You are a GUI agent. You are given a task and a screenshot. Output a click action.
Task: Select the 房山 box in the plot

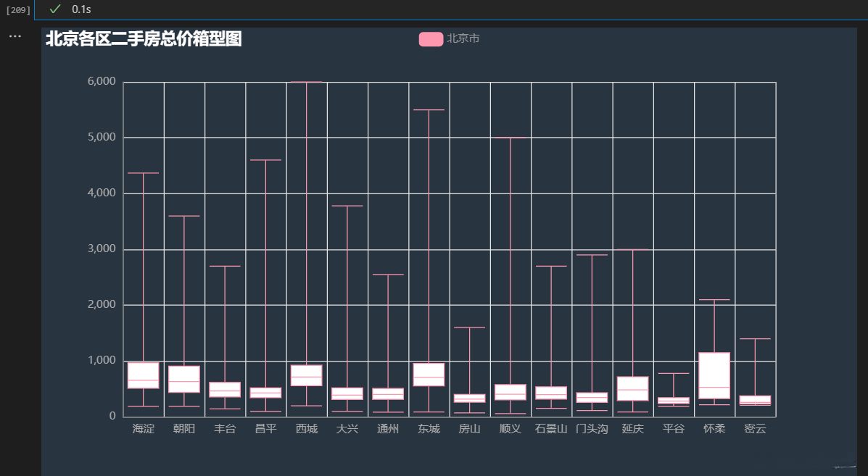(469, 398)
